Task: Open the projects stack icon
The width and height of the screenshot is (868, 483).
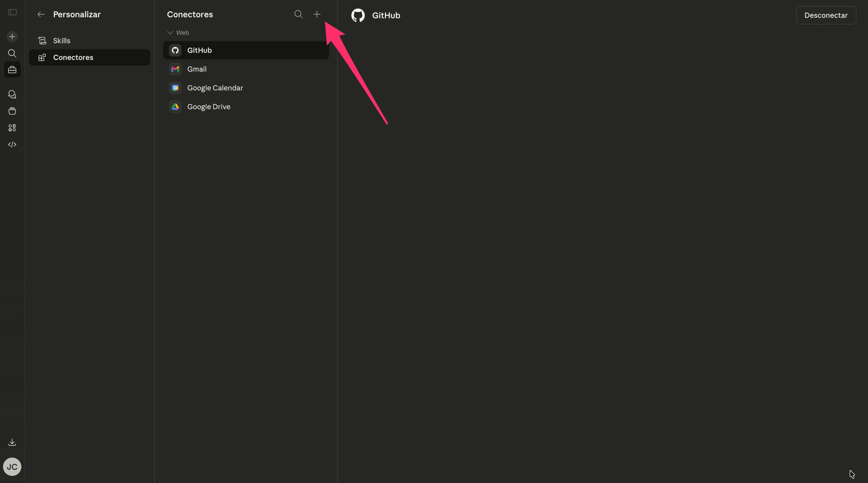Action: pyautogui.click(x=12, y=111)
